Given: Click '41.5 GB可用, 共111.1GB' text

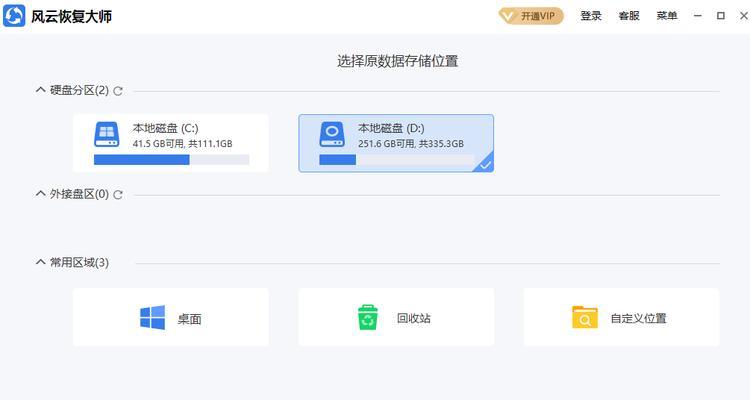Looking at the screenshot, I should [x=182, y=144].
